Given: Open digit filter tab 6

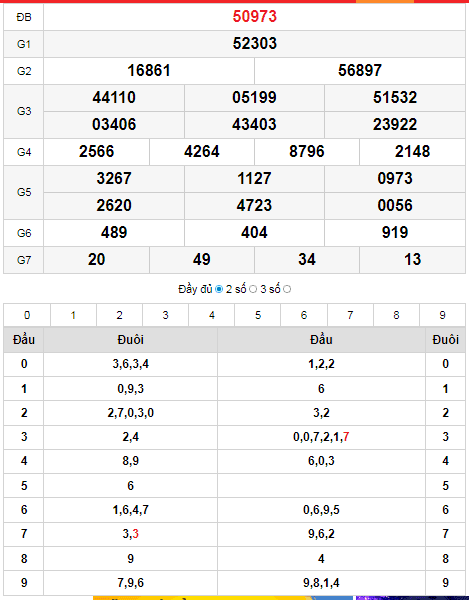Looking at the screenshot, I should tap(304, 315).
